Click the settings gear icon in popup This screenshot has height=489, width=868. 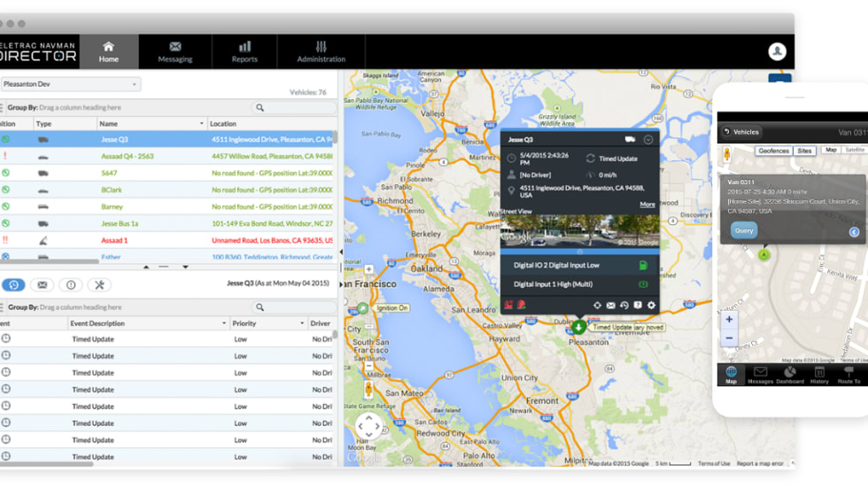point(651,306)
